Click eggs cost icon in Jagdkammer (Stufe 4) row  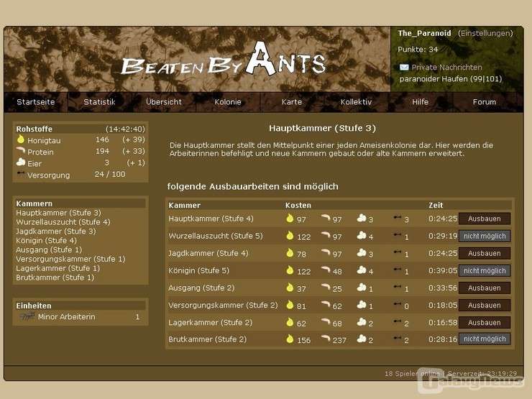(x=362, y=252)
